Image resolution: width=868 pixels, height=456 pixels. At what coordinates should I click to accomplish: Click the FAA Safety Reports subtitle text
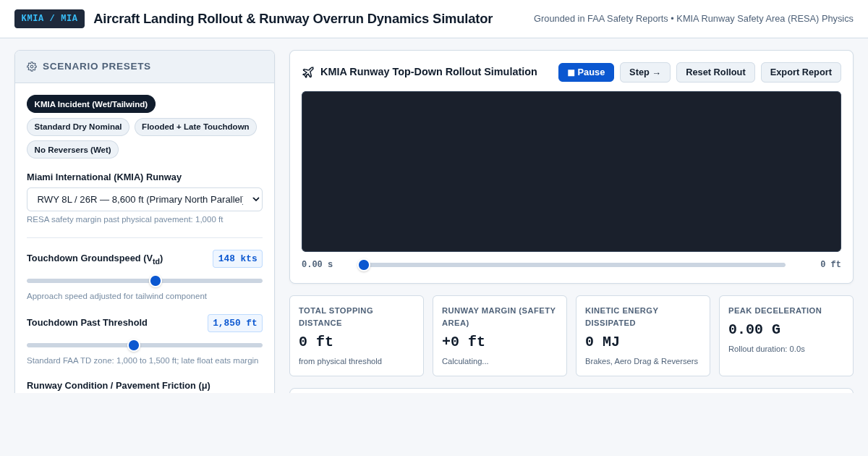coord(694,19)
